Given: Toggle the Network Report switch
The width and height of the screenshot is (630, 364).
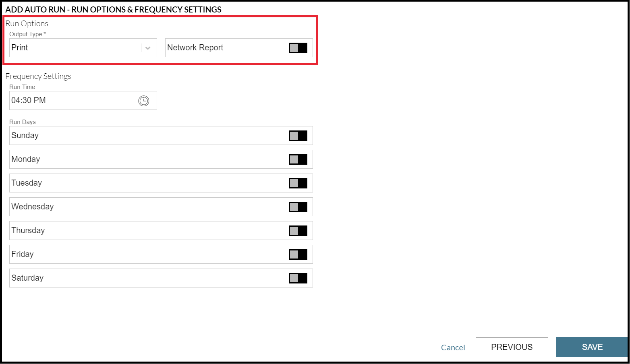Looking at the screenshot, I should coord(297,48).
